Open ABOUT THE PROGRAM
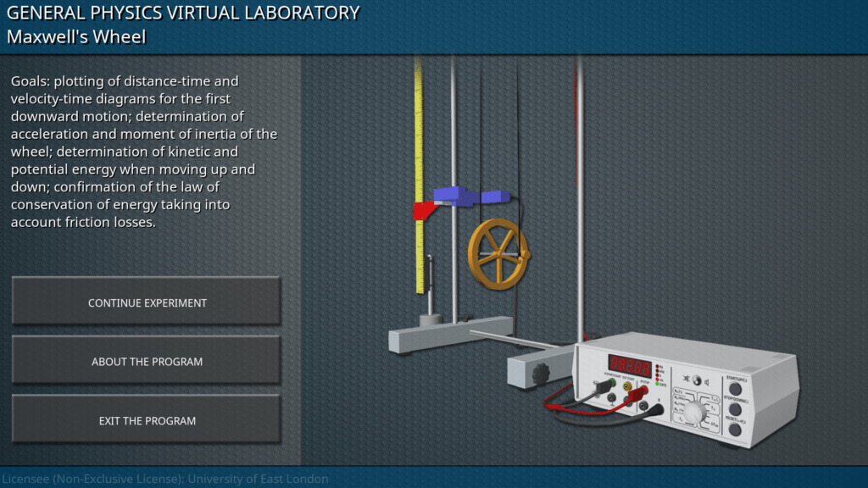868x488 pixels. [x=147, y=362]
